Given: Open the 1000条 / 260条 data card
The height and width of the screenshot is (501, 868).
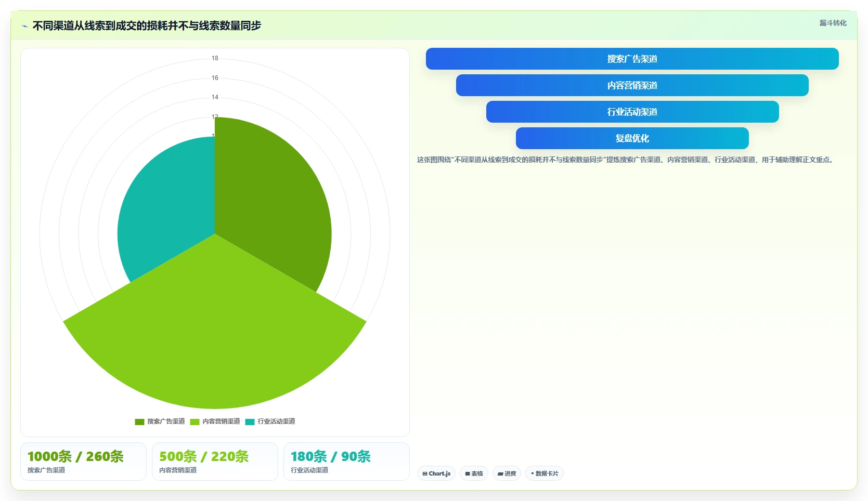Looking at the screenshot, I should tap(83, 462).
